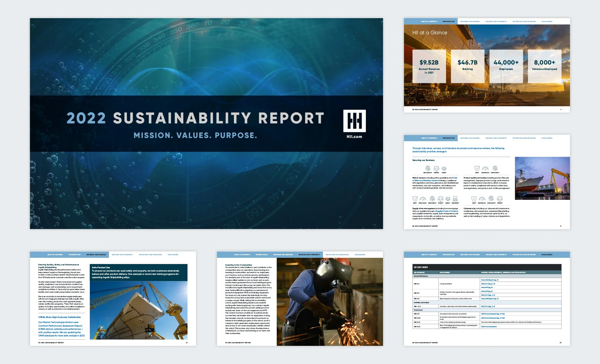The image size is (600, 364).
Task: Click the gauge Performance icon above Product quality
Action: point(485,168)
